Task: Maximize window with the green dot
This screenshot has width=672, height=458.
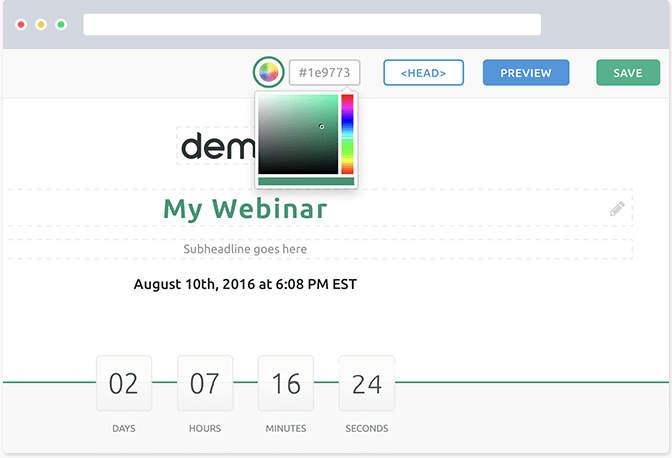Action: [x=61, y=24]
